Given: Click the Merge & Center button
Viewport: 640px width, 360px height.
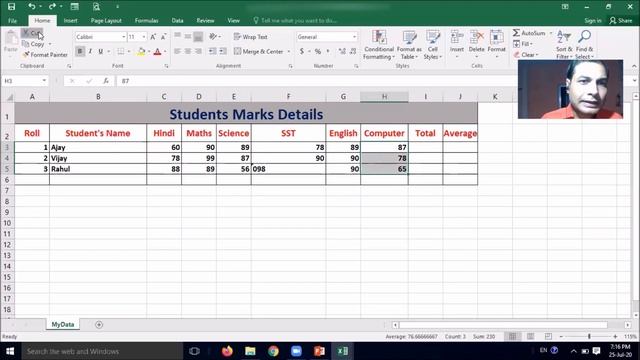Looking at the screenshot, I should pos(259,51).
